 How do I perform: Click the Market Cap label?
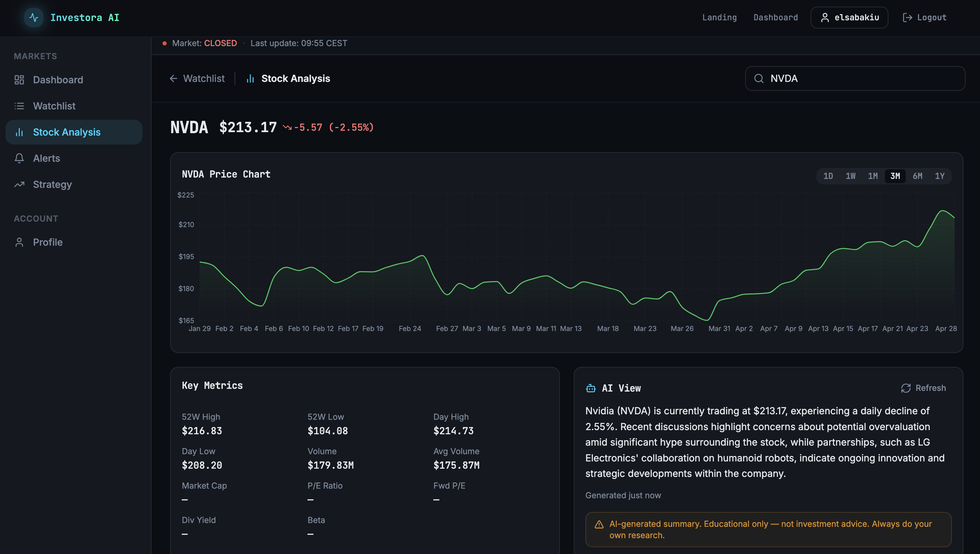pyautogui.click(x=204, y=486)
